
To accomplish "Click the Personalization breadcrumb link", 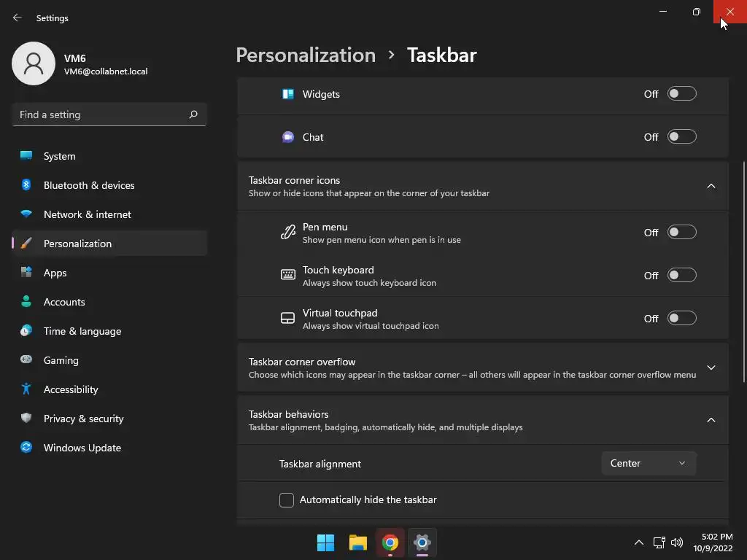I will [306, 55].
